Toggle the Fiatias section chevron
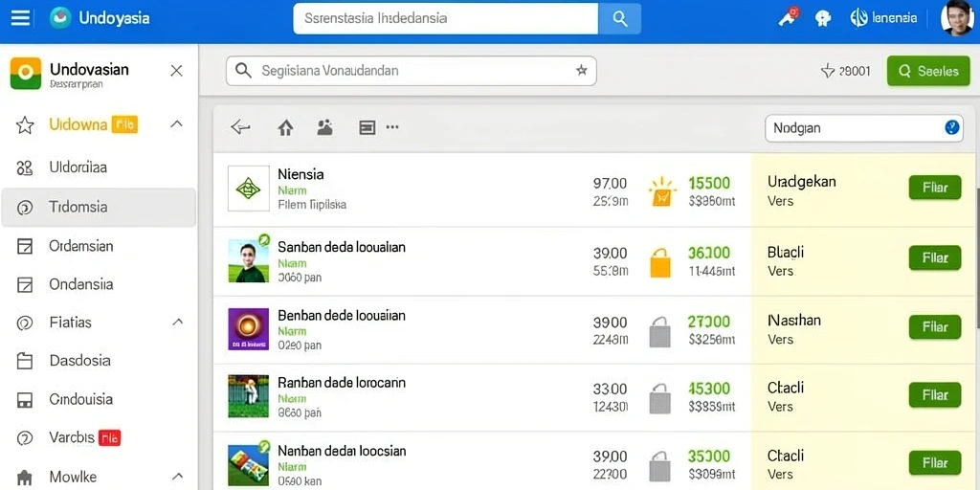Screen dimensions: 980x490 click(x=177, y=322)
